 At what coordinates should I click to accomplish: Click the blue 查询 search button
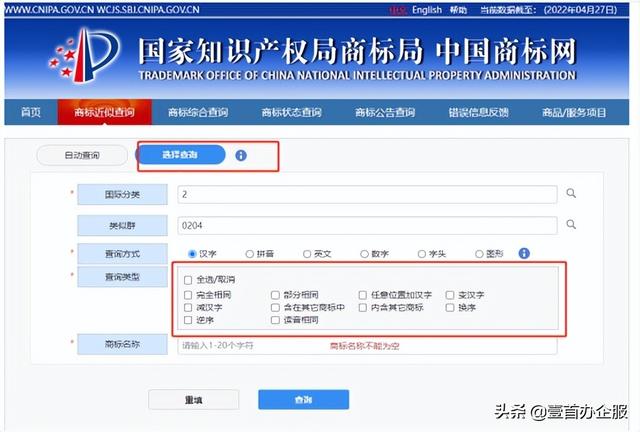[303, 400]
